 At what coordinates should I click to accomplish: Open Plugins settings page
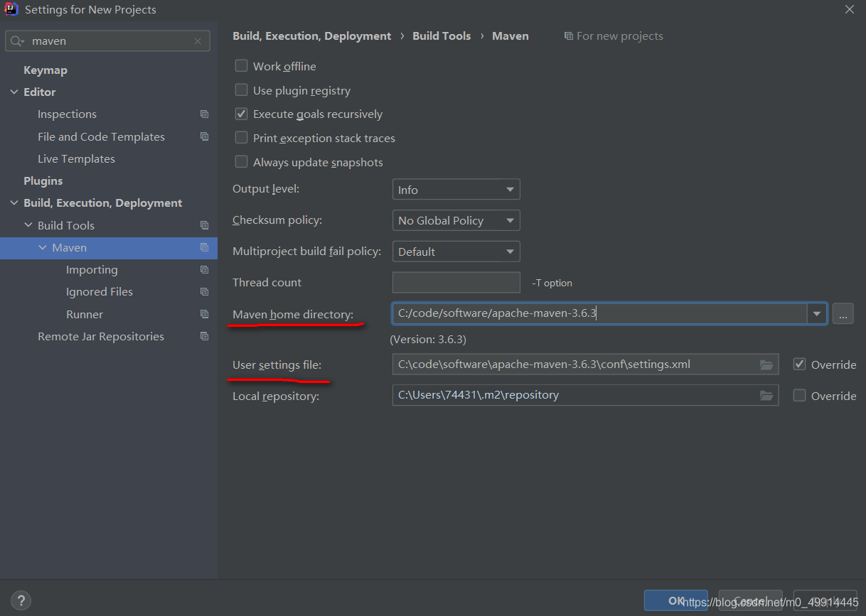coord(43,181)
